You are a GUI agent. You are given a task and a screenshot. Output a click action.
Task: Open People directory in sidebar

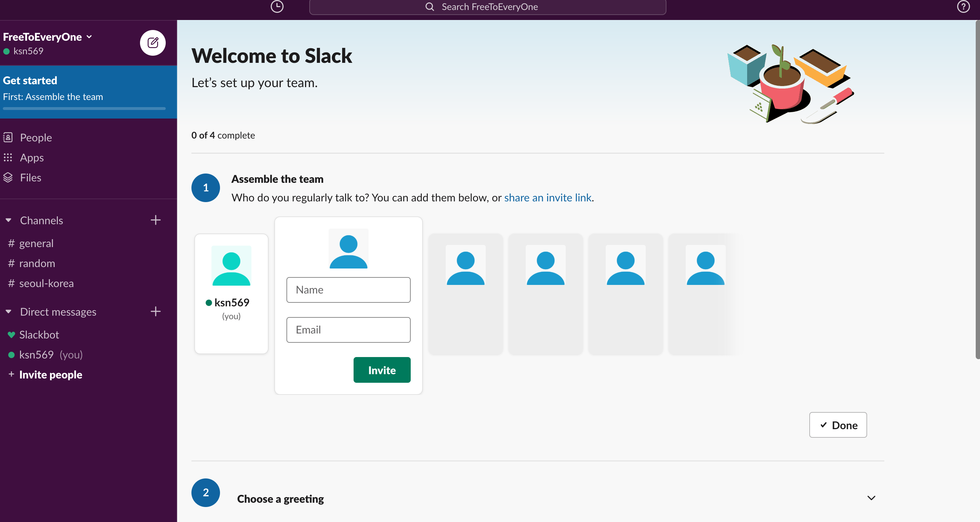click(36, 137)
